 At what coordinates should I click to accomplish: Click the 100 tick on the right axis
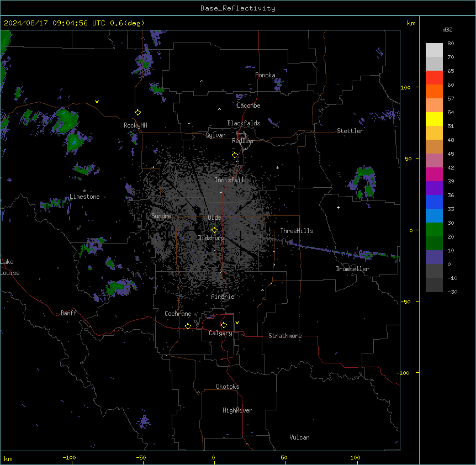point(405,87)
